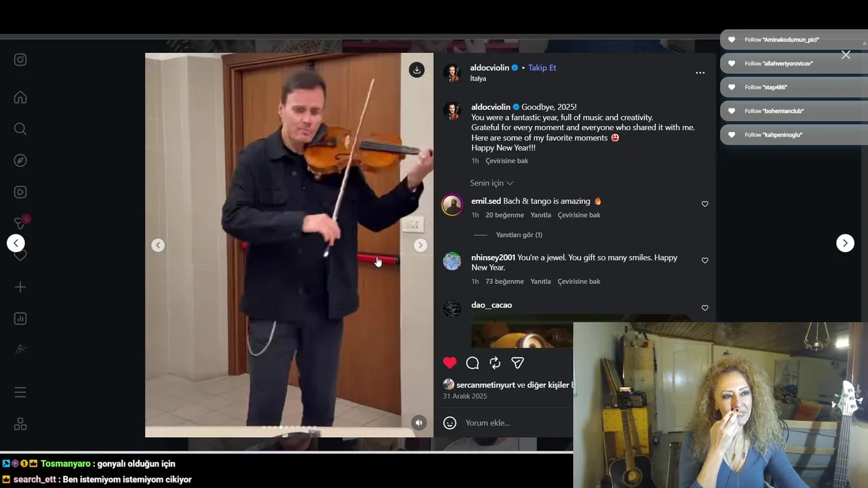This screenshot has width=868, height=488.
Task: Open the search icon in sidebar
Action: tap(20, 129)
